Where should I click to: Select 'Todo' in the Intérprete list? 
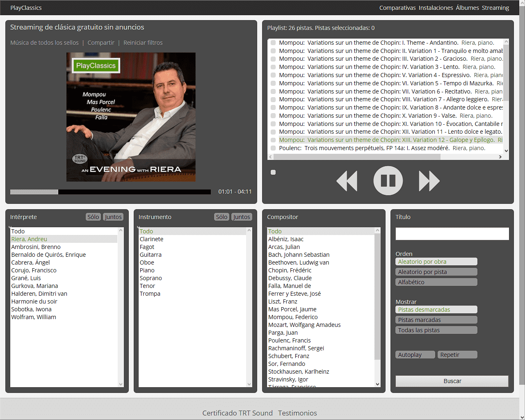64,231
